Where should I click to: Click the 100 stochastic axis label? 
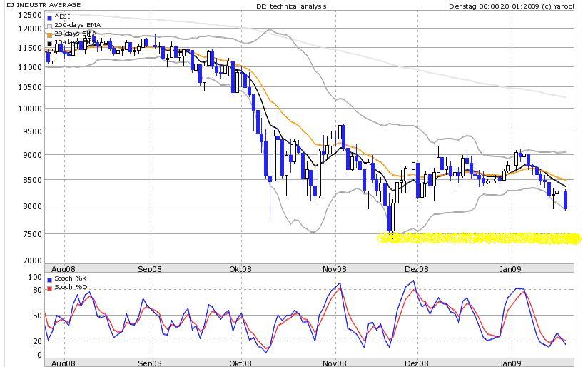coord(35,277)
